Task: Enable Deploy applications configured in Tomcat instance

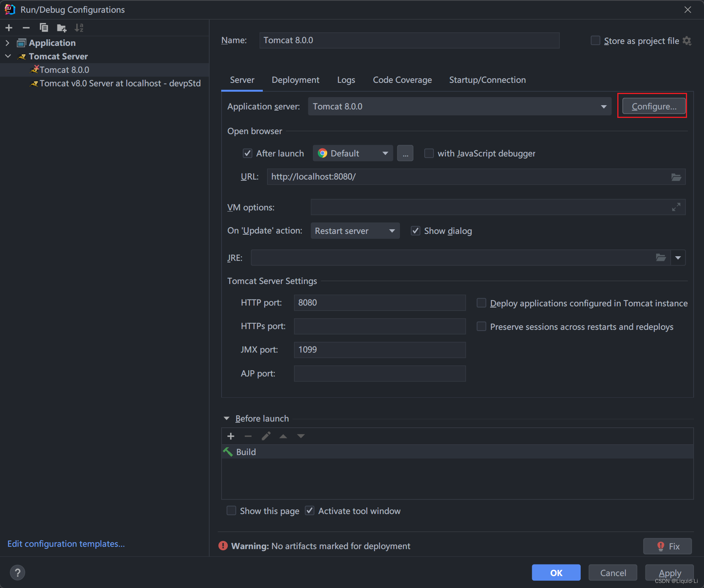Action: pos(481,303)
